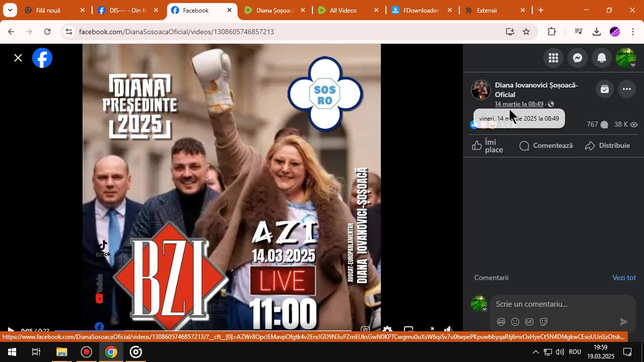Reload the page
This screenshot has height=362, width=644.
tap(47, 32)
